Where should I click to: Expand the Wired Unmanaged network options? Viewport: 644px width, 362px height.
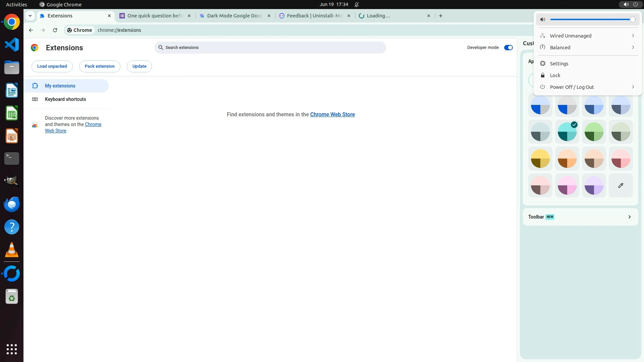[x=633, y=36]
